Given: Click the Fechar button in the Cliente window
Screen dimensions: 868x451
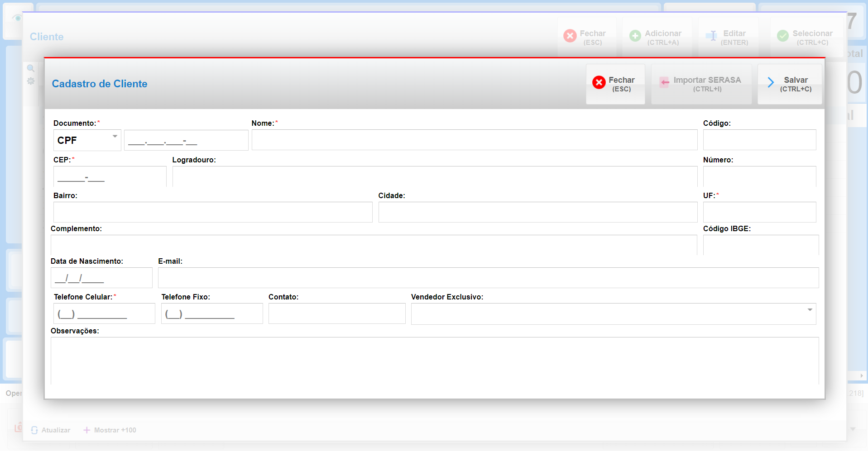Looking at the screenshot, I should 586,37.
